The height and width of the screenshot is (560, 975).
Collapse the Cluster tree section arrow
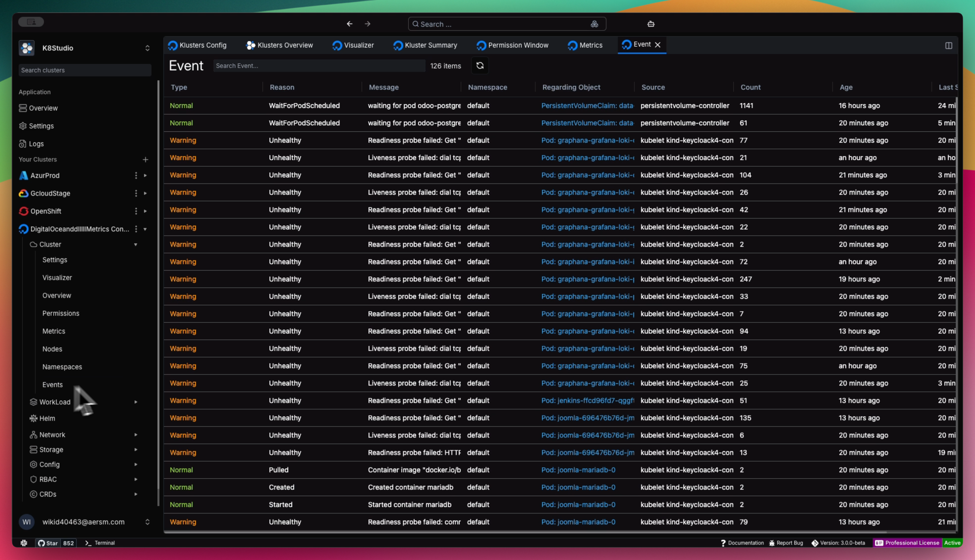135,244
